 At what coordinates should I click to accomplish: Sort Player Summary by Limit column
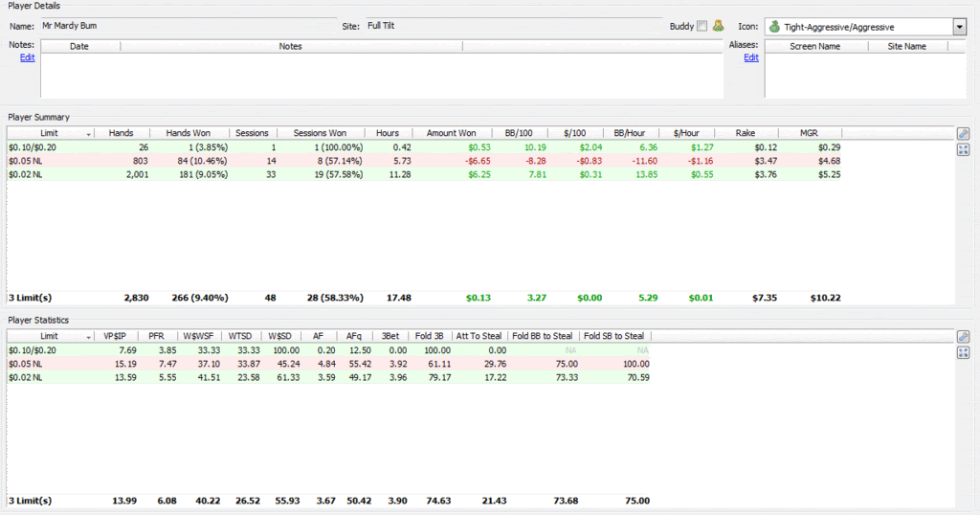pos(50,133)
